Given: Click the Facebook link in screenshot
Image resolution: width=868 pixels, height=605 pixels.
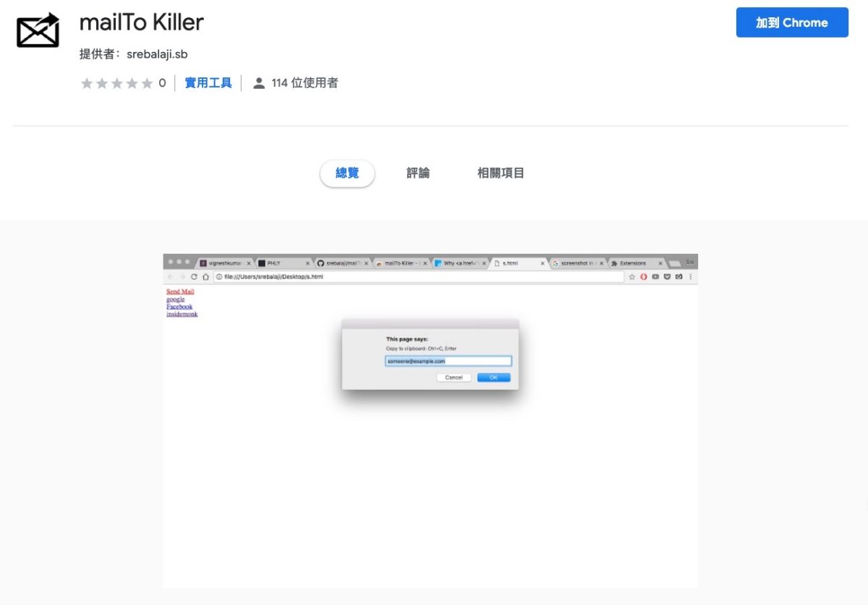Looking at the screenshot, I should [179, 306].
